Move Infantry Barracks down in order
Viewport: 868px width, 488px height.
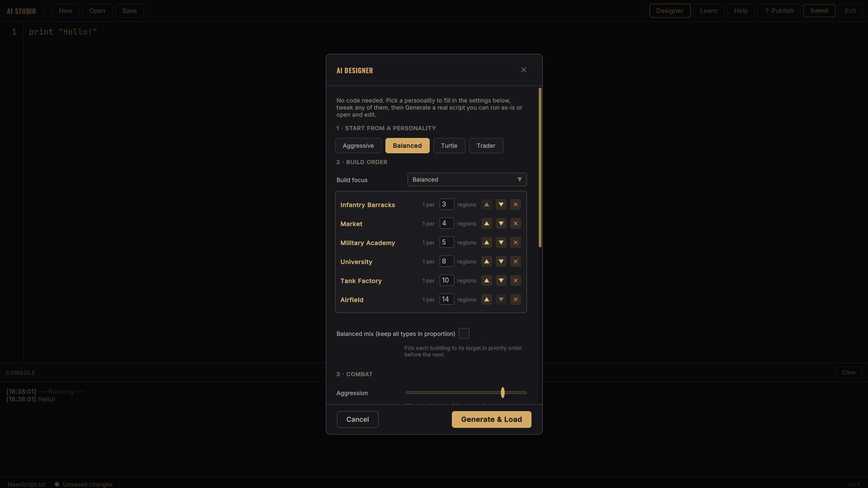(x=501, y=204)
